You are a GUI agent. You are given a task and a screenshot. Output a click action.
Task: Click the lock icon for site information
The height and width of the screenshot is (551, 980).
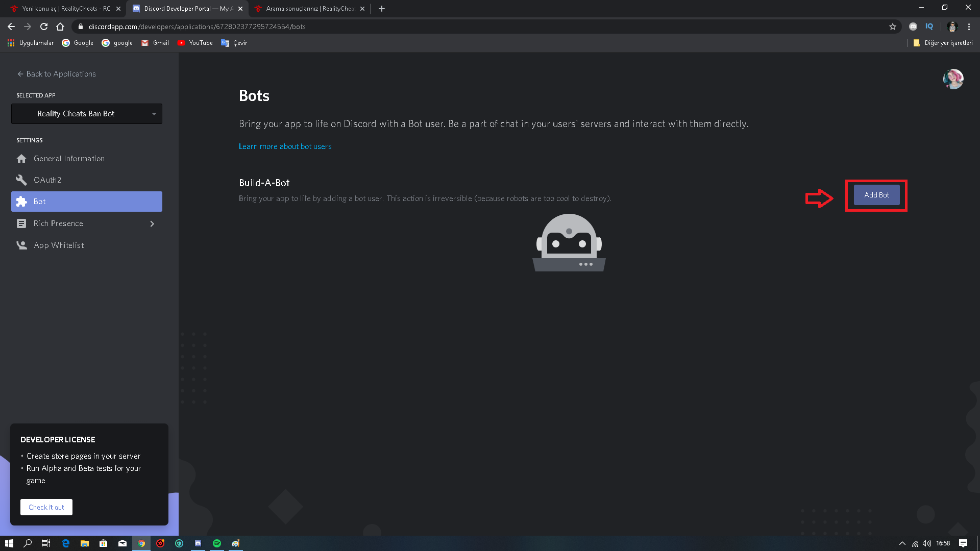80,27
